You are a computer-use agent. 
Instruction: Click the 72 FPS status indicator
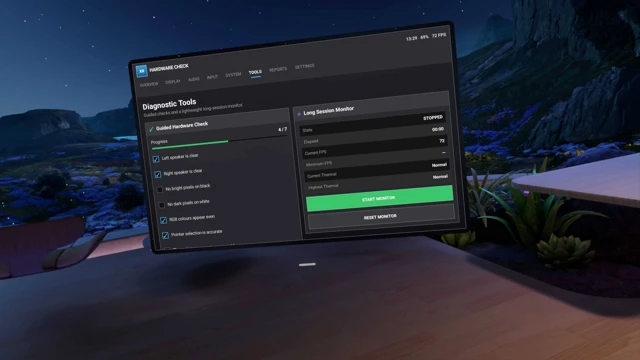coord(439,35)
